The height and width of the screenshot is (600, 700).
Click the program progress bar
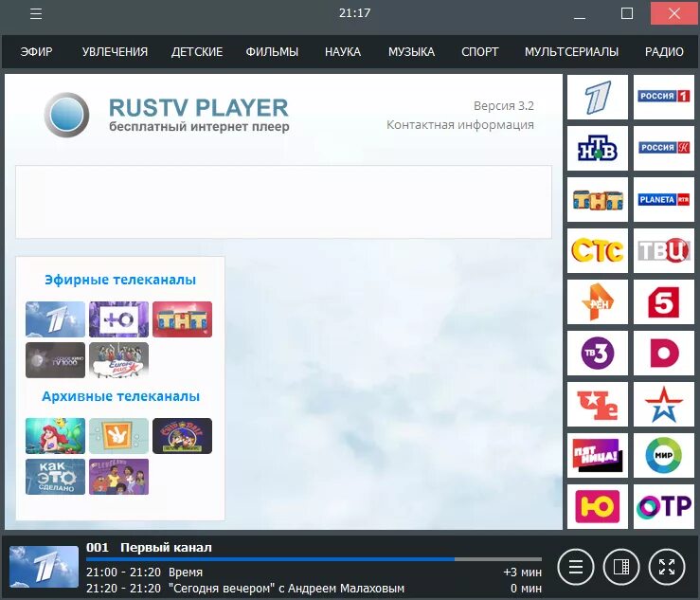(314, 559)
